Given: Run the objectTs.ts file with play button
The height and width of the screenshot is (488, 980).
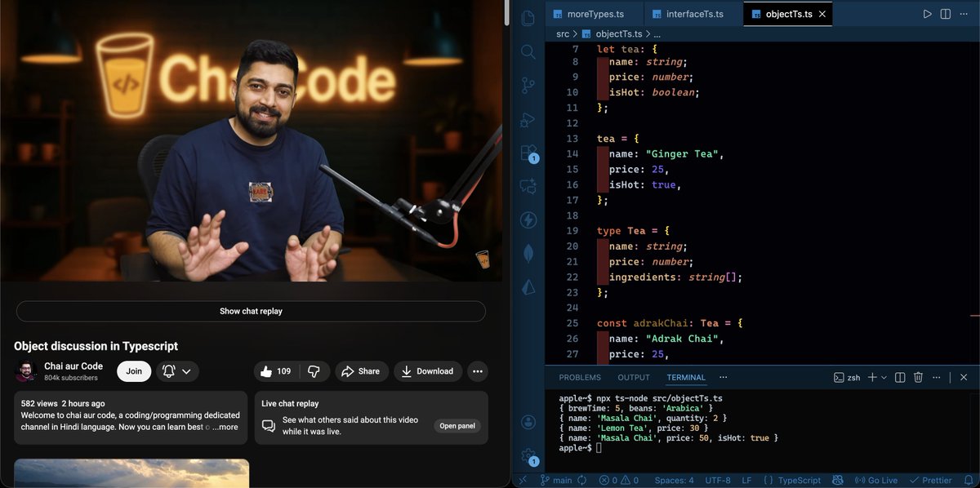Looking at the screenshot, I should [x=927, y=14].
